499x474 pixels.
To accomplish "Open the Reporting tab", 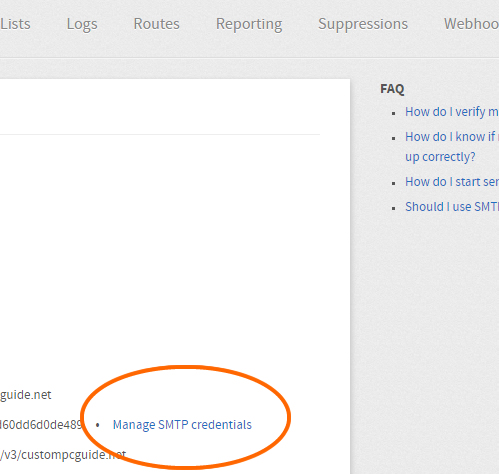I will coord(249,25).
